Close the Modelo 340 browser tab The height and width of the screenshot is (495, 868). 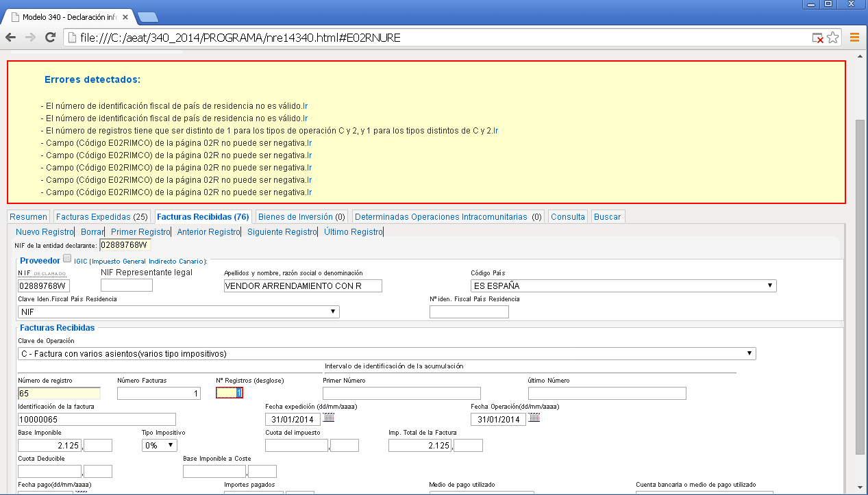pyautogui.click(x=125, y=16)
